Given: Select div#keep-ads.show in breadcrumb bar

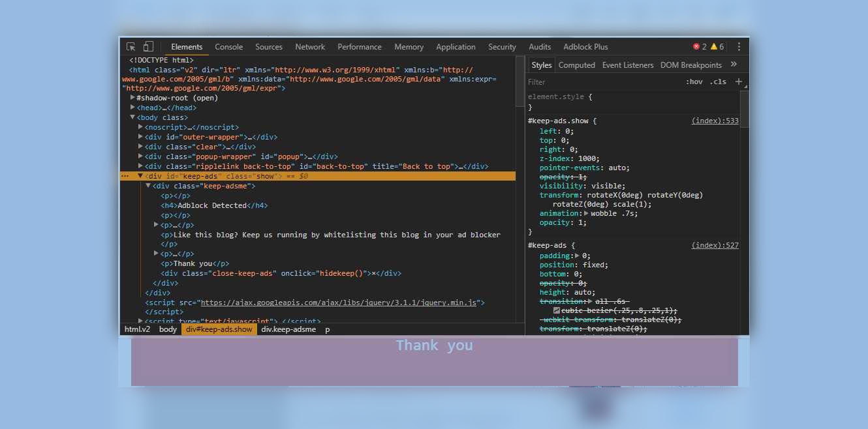Looking at the screenshot, I should pos(219,329).
